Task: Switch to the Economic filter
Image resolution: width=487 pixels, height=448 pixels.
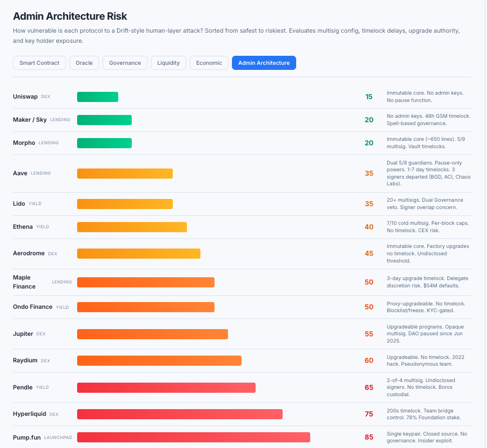Action: [x=209, y=63]
